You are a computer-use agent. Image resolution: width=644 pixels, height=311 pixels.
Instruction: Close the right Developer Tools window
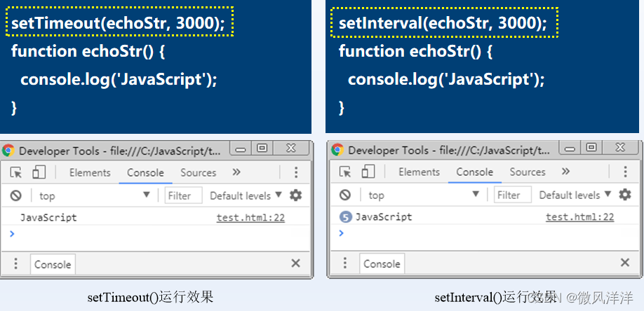(621, 148)
